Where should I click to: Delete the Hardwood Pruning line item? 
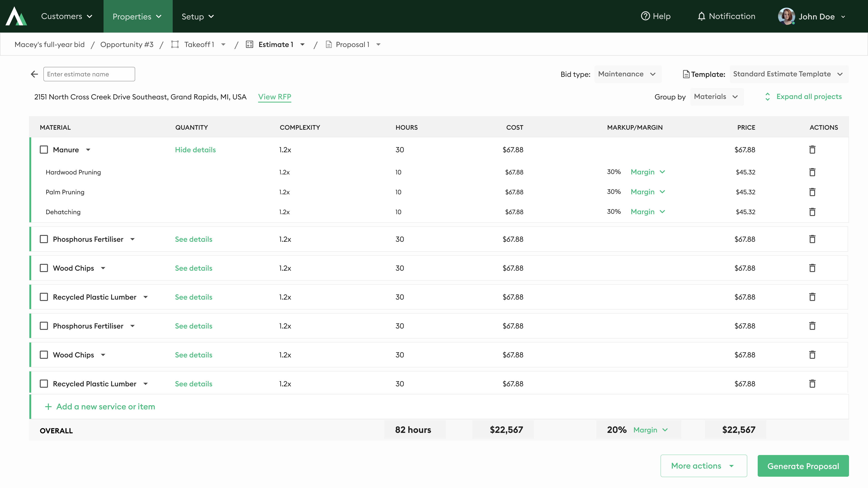coord(812,172)
